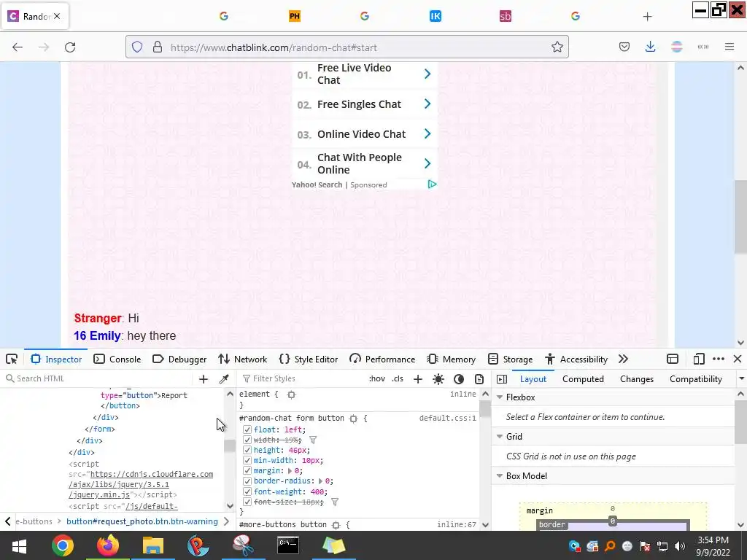Toggle the .cls class panel
The height and width of the screenshot is (560, 747).
tap(398, 378)
